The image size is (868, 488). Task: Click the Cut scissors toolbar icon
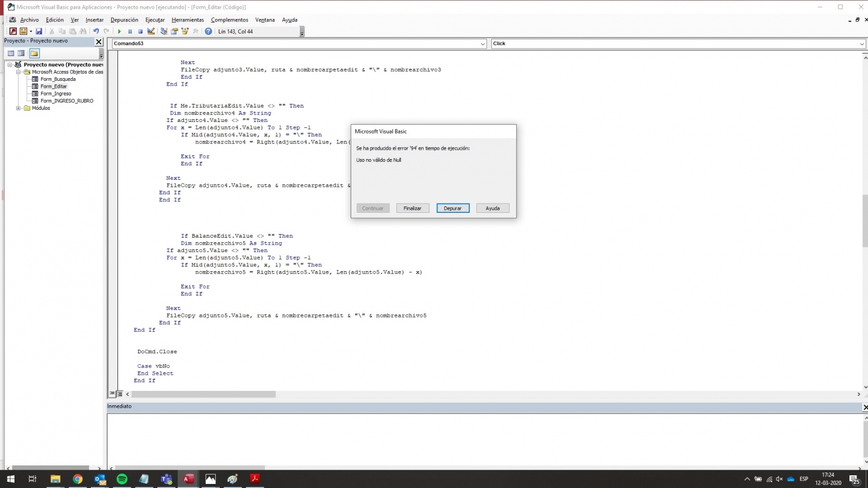pyautogui.click(x=52, y=31)
